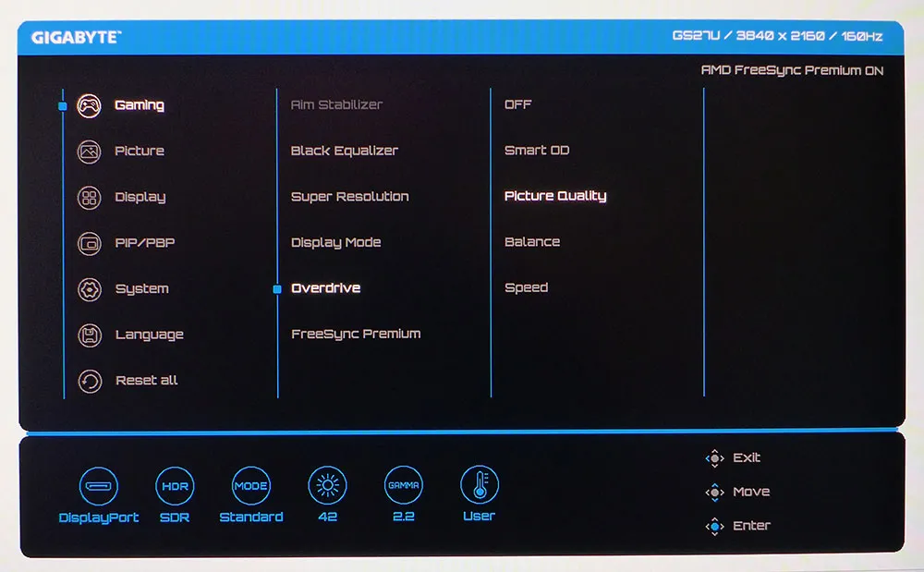Set Overdrive to Balance
Screen dimensions: 924x572
532,241
